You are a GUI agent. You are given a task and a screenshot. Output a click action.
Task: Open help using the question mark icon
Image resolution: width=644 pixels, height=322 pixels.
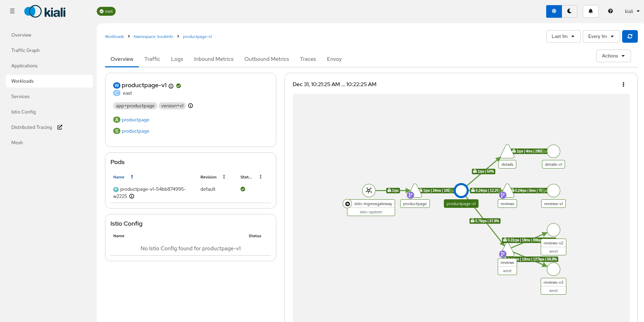coord(610,11)
